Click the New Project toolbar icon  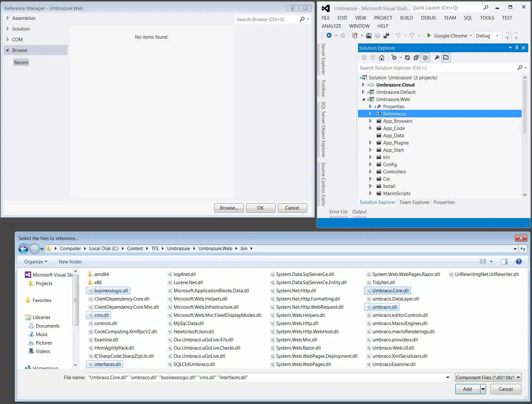coord(355,36)
